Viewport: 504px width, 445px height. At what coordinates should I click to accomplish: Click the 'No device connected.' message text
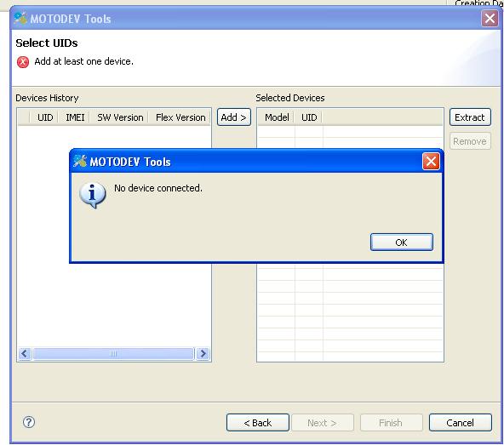[158, 188]
